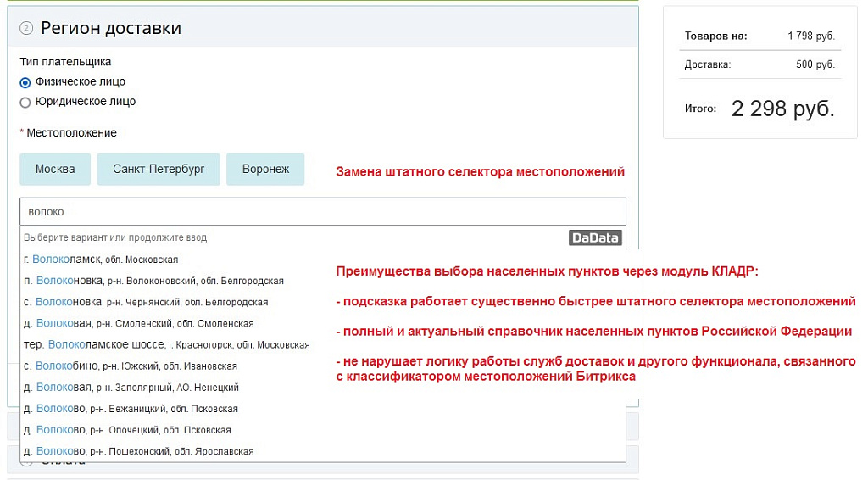The width and height of the screenshot is (868, 480).
Task: Select the Юридическое лицо radio button
Action: [25, 102]
